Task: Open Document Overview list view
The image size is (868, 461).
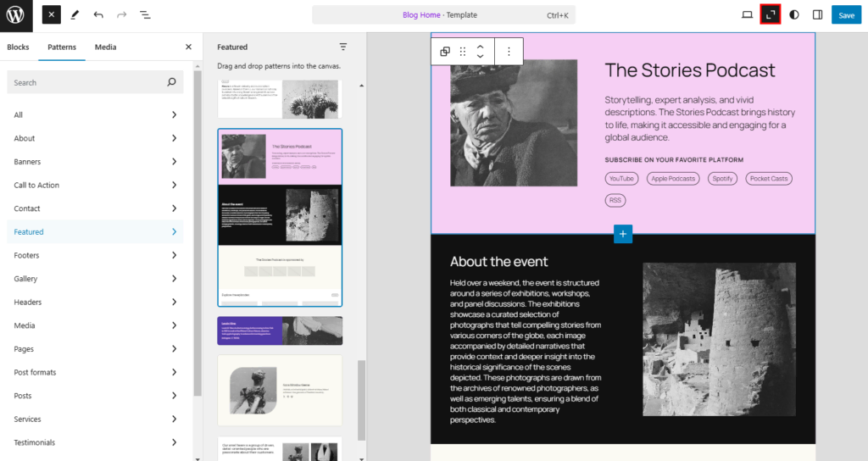Action: (145, 15)
